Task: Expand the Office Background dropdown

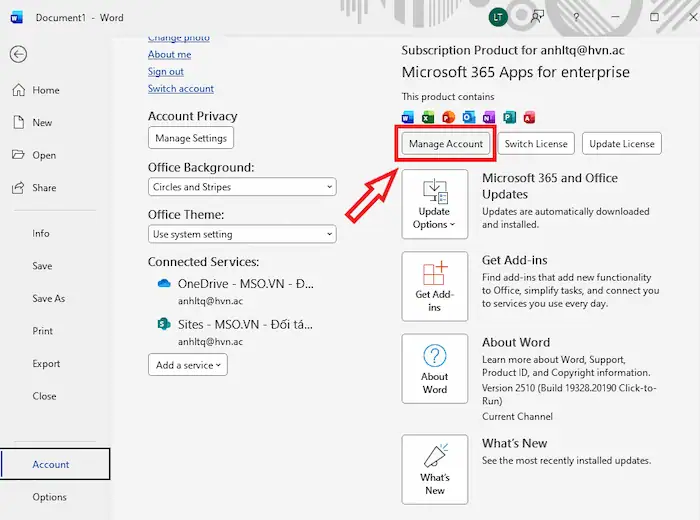Action: point(242,187)
